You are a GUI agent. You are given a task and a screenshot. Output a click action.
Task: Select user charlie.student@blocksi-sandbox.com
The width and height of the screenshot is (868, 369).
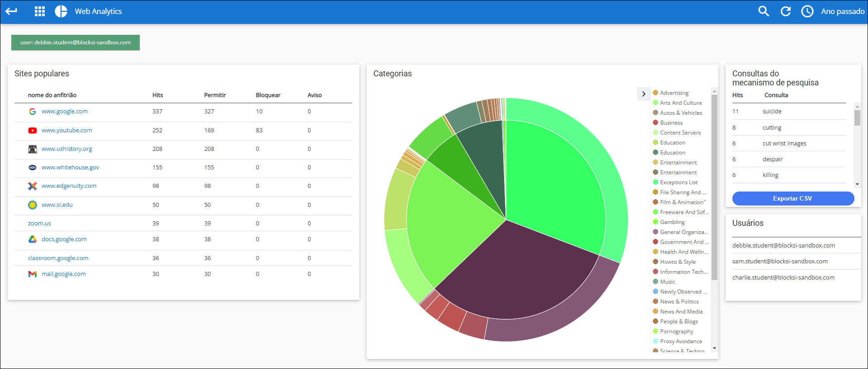tap(783, 278)
